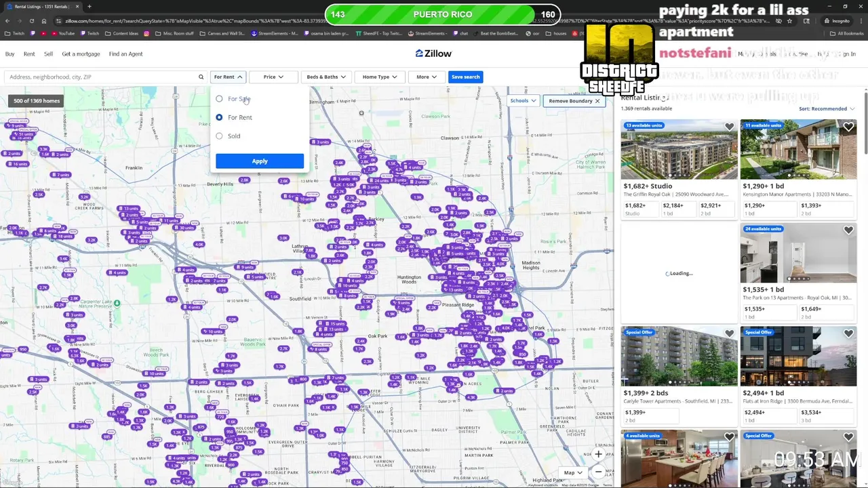Click the Apply button

(260, 161)
